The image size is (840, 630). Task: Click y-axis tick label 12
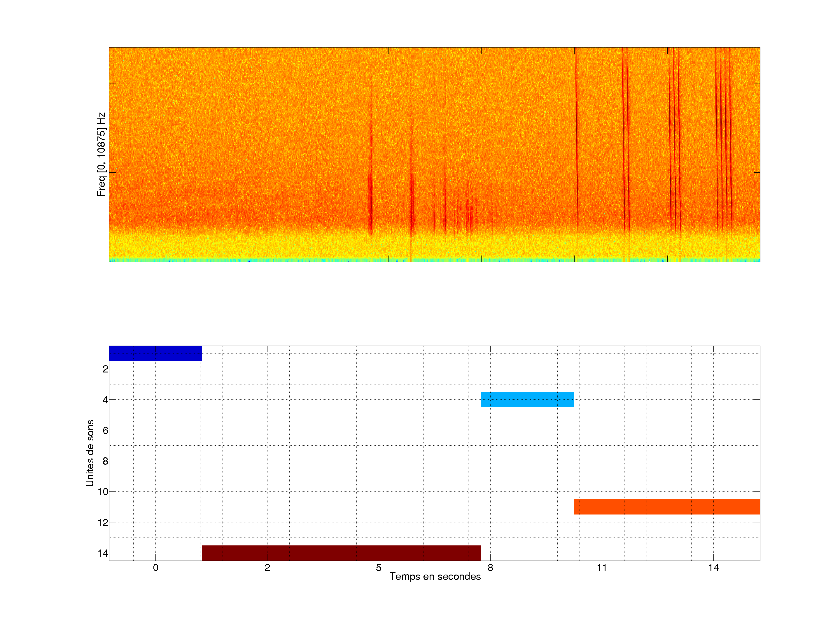[x=103, y=523]
